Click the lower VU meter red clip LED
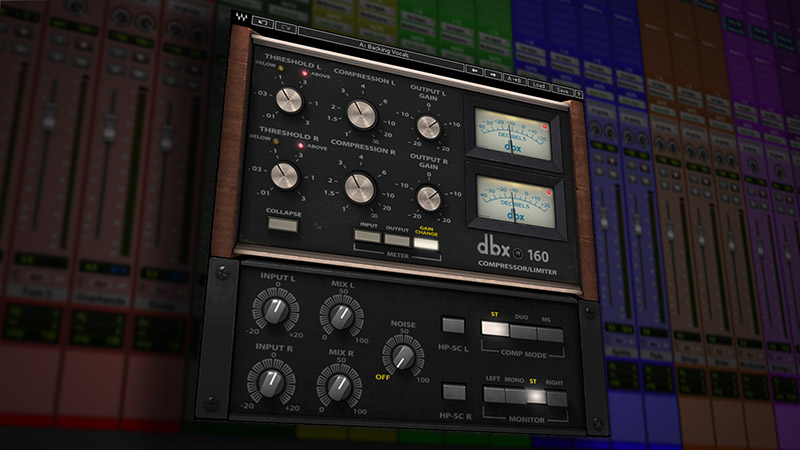The image size is (800, 450). [548, 193]
